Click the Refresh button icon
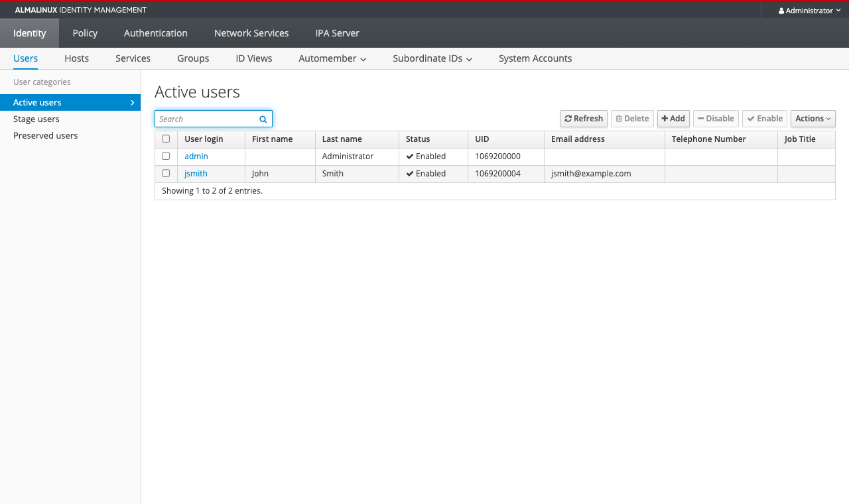 pyautogui.click(x=568, y=119)
